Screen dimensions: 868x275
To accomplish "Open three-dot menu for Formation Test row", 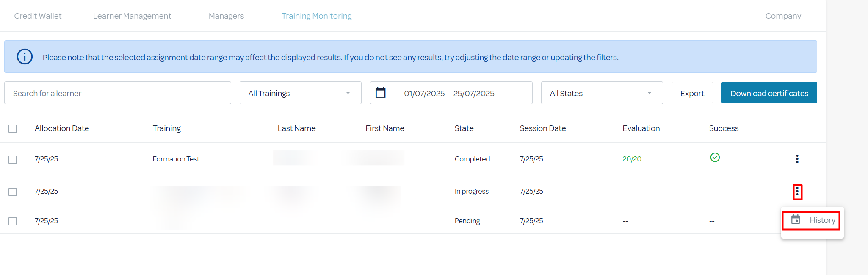I will click(x=797, y=159).
